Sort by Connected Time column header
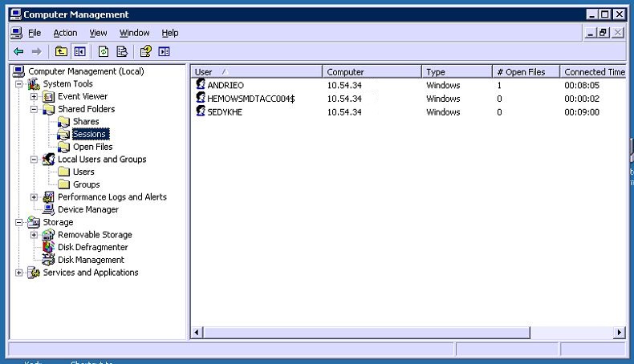Screen dimensions: 634x364 [593, 72]
